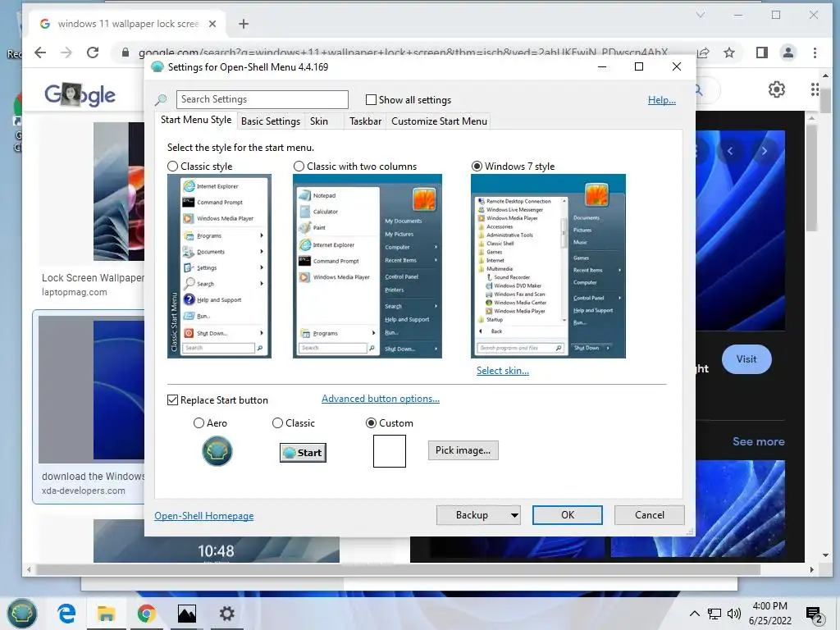Open notification center icon
Image resolution: width=840 pixels, height=630 pixels.
815,614
